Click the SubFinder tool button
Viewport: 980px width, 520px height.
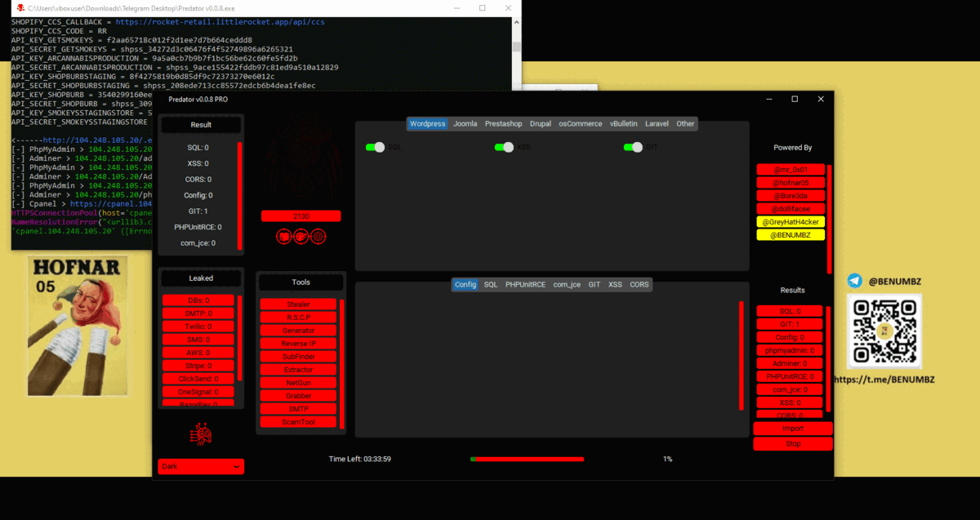(x=298, y=357)
